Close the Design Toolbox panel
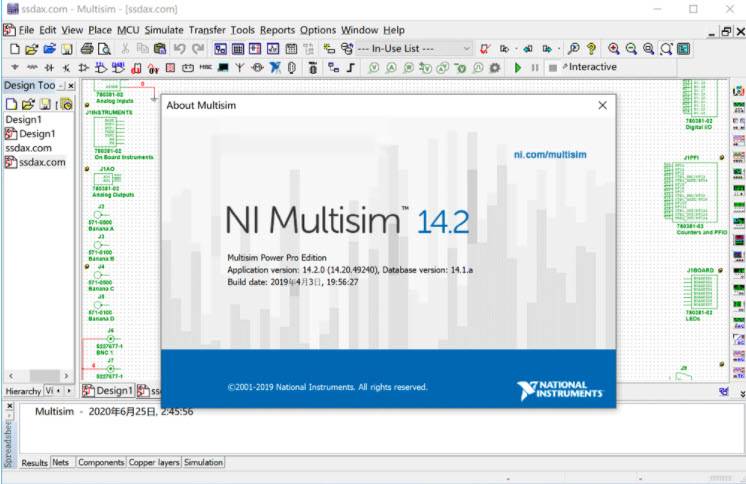Screen dimensions: 746x484 click(71, 86)
